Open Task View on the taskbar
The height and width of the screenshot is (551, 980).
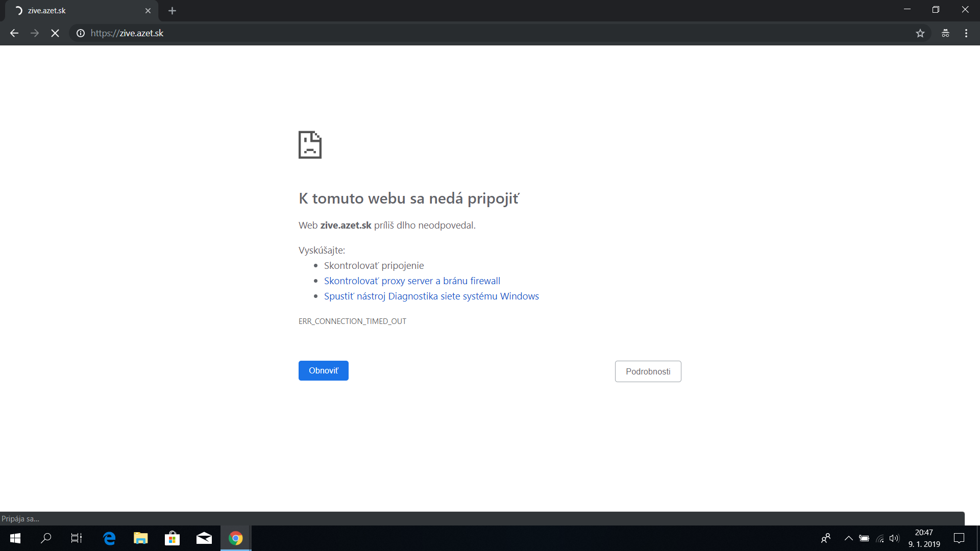click(77, 538)
